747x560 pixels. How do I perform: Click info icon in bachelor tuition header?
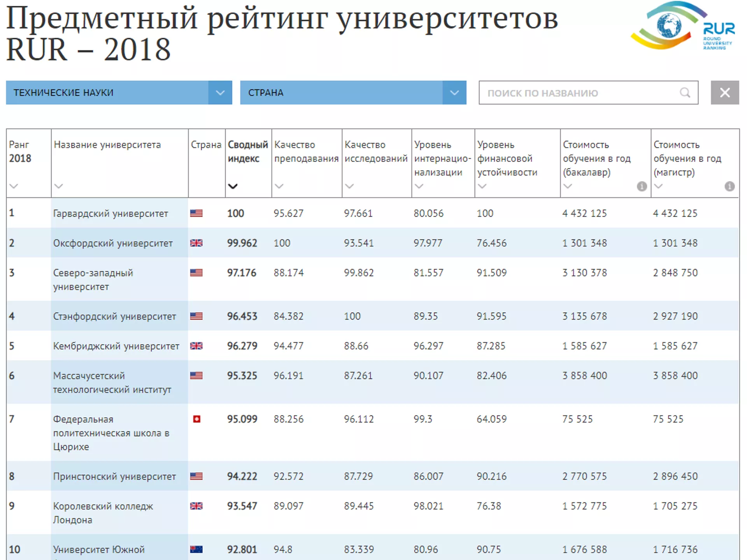[642, 186]
